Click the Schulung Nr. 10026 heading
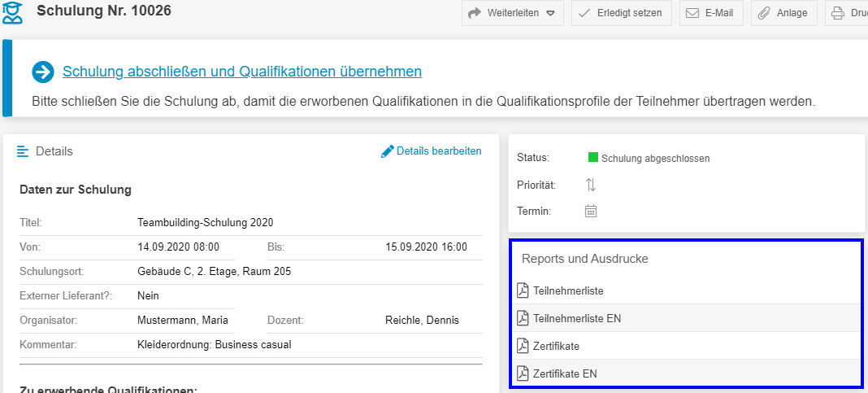This screenshot has height=393, width=868. click(104, 11)
